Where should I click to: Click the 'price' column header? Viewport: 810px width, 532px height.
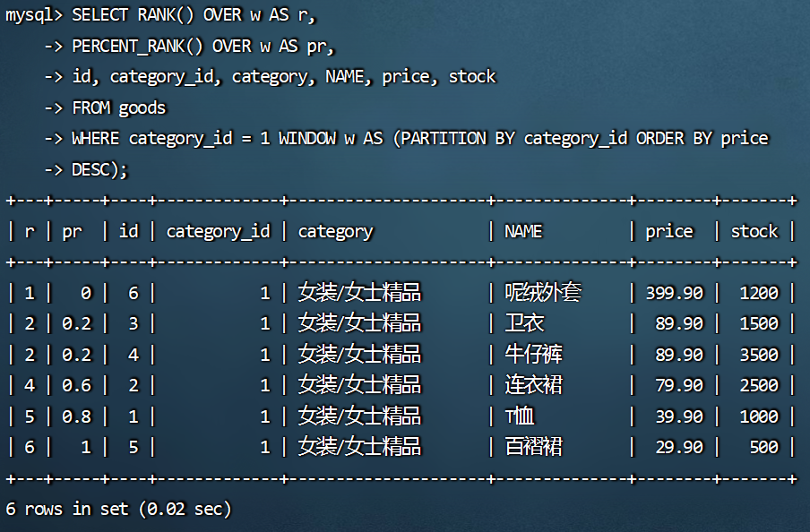click(668, 231)
